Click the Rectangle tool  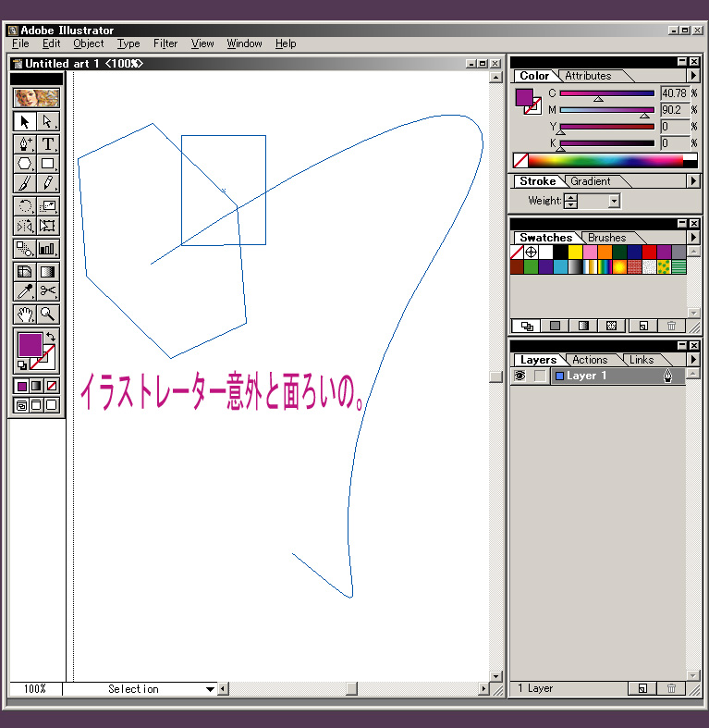point(47,164)
